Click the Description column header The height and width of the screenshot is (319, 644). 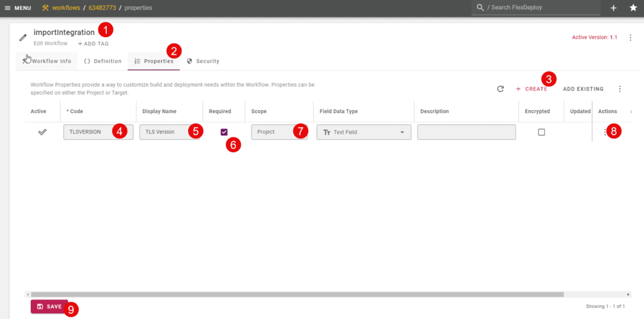point(466,112)
